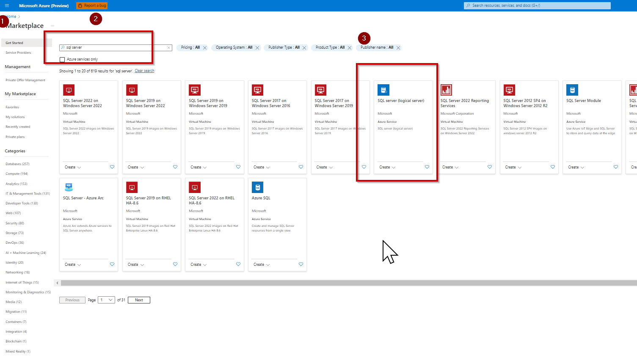Favorite the SQL Server Module card

pyautogui.click(x=616, y=167)
